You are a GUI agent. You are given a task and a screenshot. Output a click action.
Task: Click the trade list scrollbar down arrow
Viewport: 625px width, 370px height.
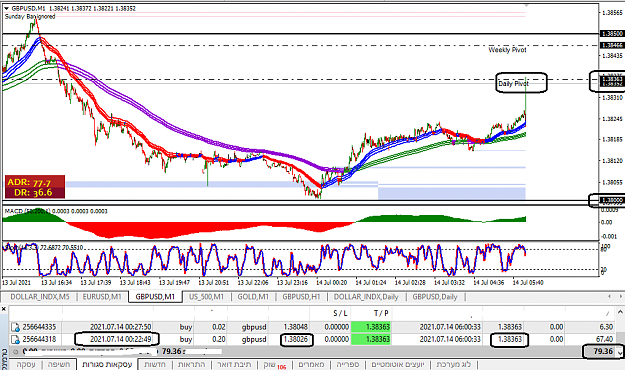coord(621,352)
